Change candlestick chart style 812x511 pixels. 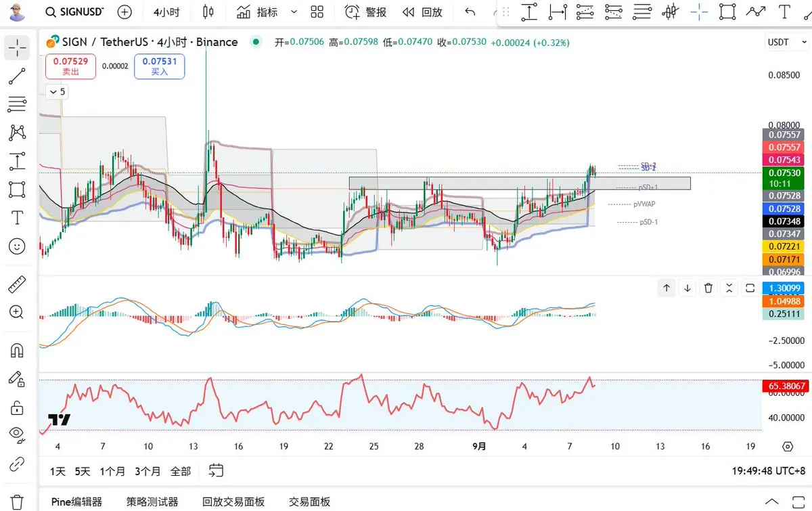coord(208,12)
